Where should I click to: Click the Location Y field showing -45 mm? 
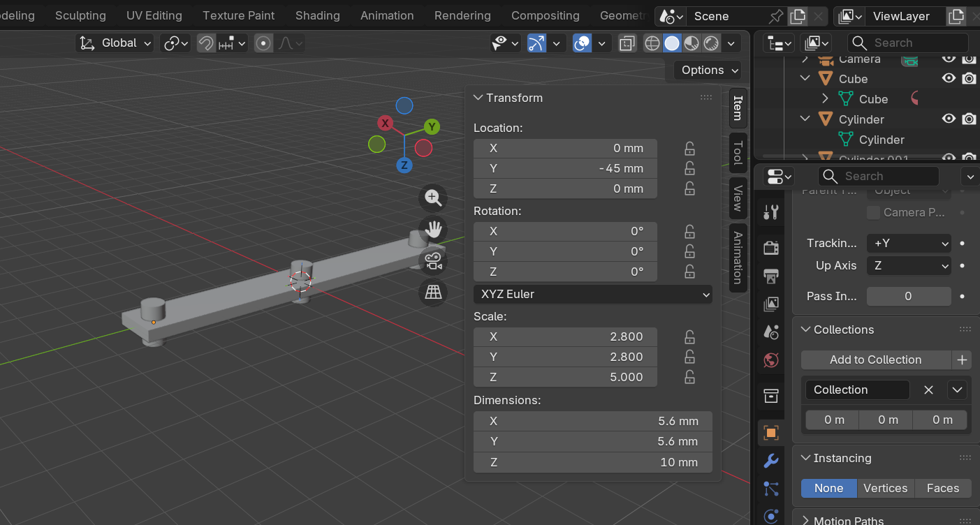point(565,168)
